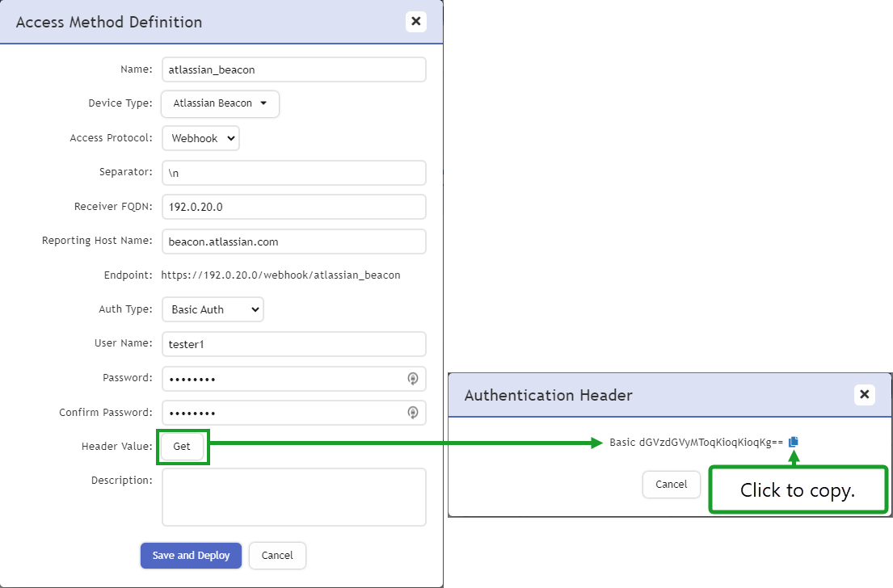
Task: Click the generator icon in Confirm Password field
Action: click(x=413, y=413)
